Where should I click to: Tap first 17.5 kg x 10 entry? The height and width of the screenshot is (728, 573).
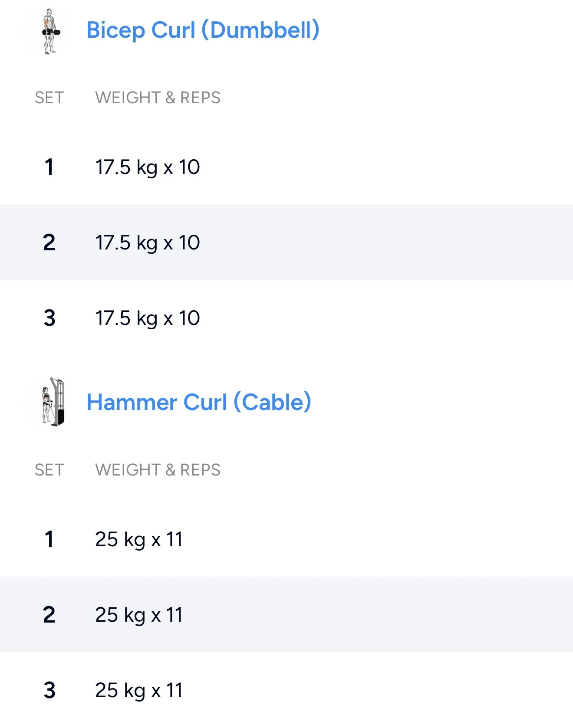point(148,167)
